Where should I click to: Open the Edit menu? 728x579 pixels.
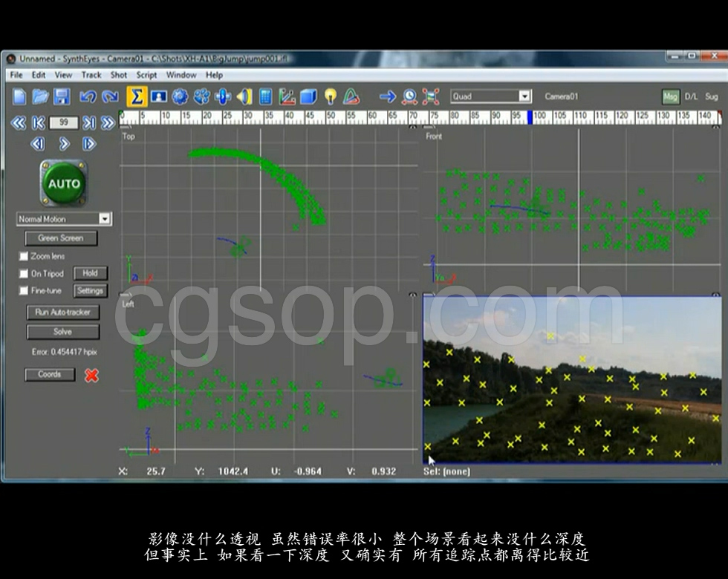[39, 75]
